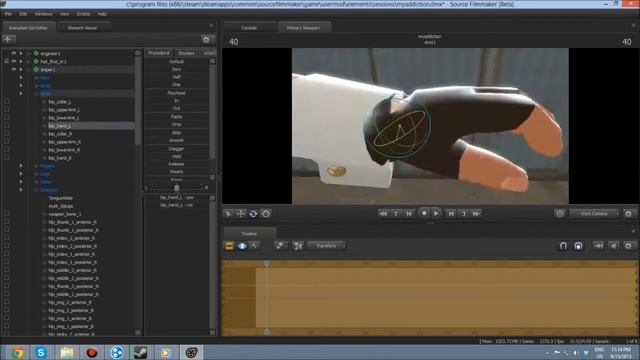Activate the screen manipulator tool
640x360 pixels.
266,213
